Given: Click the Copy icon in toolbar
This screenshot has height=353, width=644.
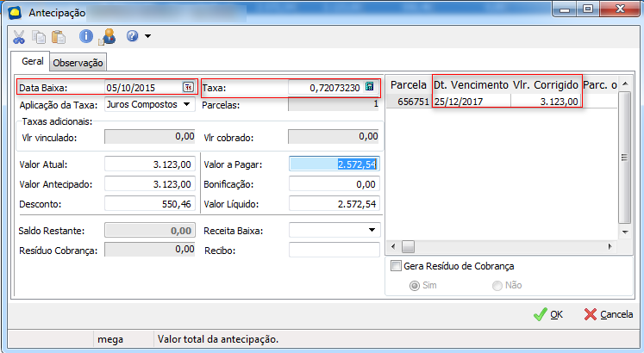Looking at the screenshot, I should coord(39,37).
